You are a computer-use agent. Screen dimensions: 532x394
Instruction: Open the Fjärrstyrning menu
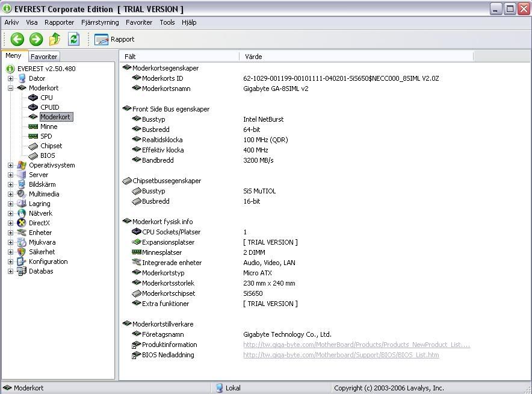pos(100,22)
